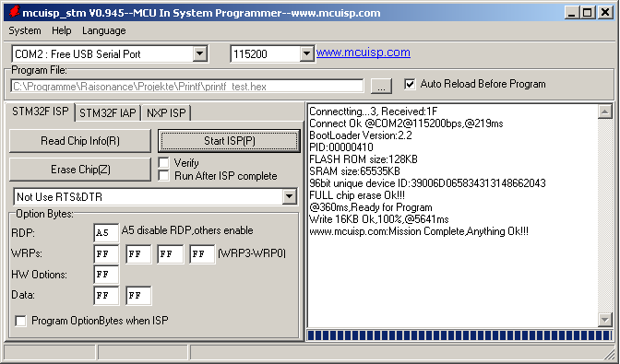Click the RDP A5 value field
Image resolution: width=620 pixels, height=364 pixels.
point(106,232)
